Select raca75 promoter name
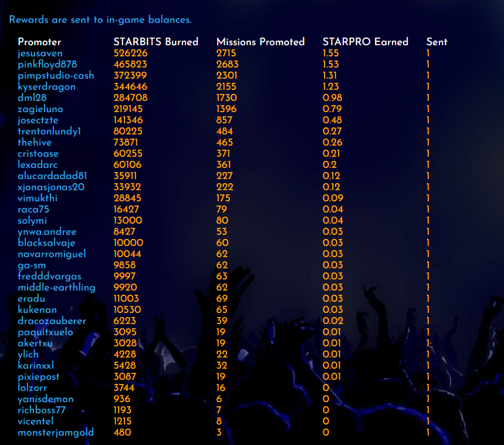This screenshot has height=445, width=504. tap(33, 210)
